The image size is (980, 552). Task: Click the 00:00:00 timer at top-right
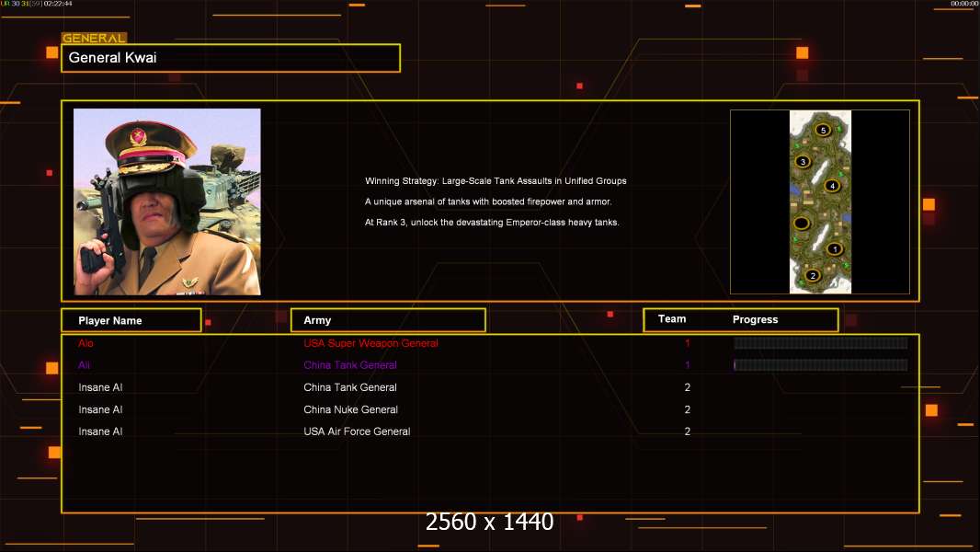coord(964,4)
